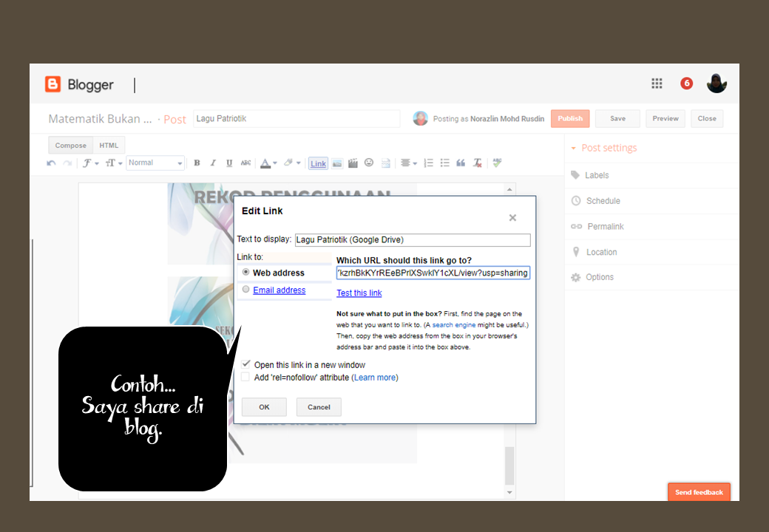Insert a video from the toolbar
769x532 pixels.
pos(353,163)
